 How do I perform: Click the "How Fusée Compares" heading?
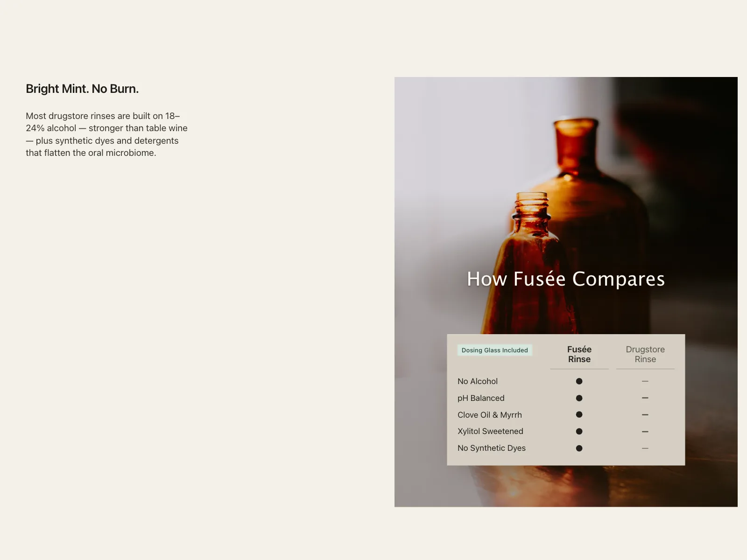click(x=566, y=279)
